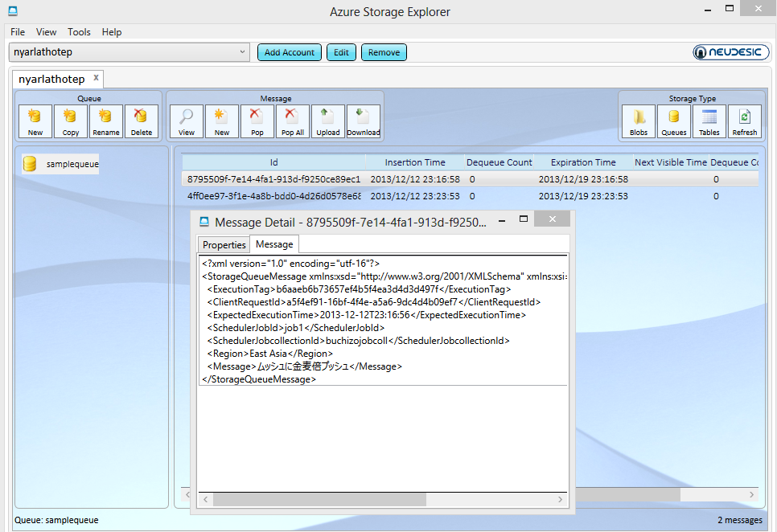Open the Tools menu

point(79,32)
